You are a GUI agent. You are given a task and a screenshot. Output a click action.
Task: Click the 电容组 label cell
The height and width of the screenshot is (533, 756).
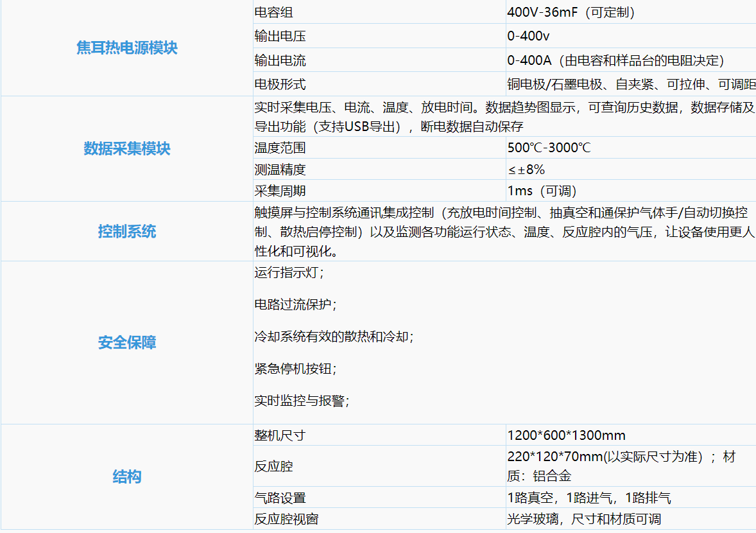(274, 13)
